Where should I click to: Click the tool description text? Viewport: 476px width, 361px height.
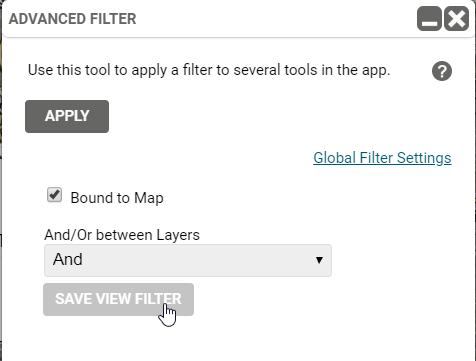click(209, 70)
